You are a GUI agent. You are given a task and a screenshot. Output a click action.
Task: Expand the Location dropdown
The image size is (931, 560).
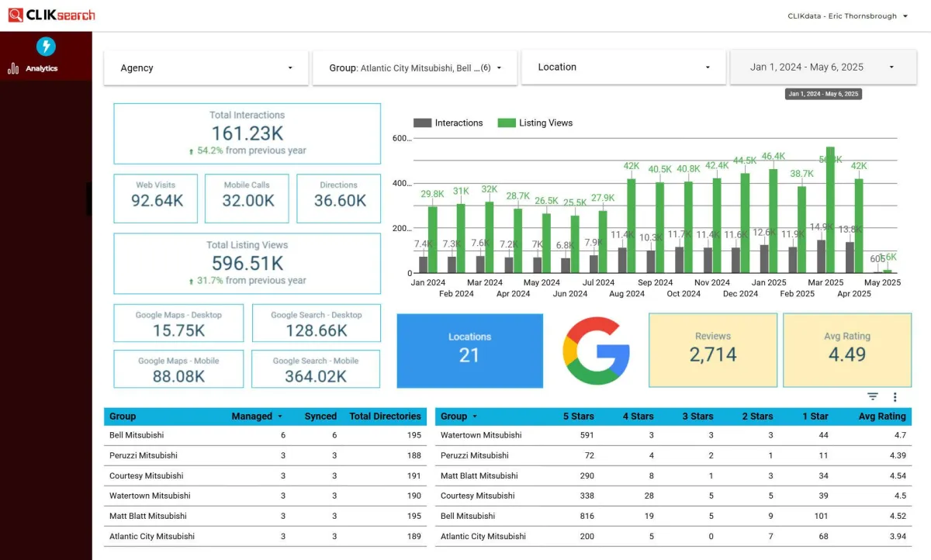tap(624, 67)
